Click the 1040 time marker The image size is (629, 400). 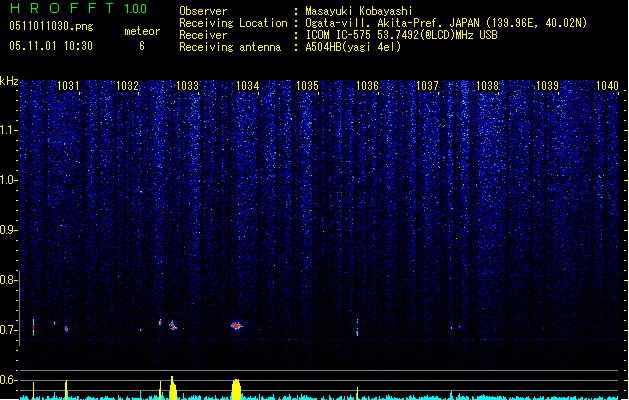[607, 86]
